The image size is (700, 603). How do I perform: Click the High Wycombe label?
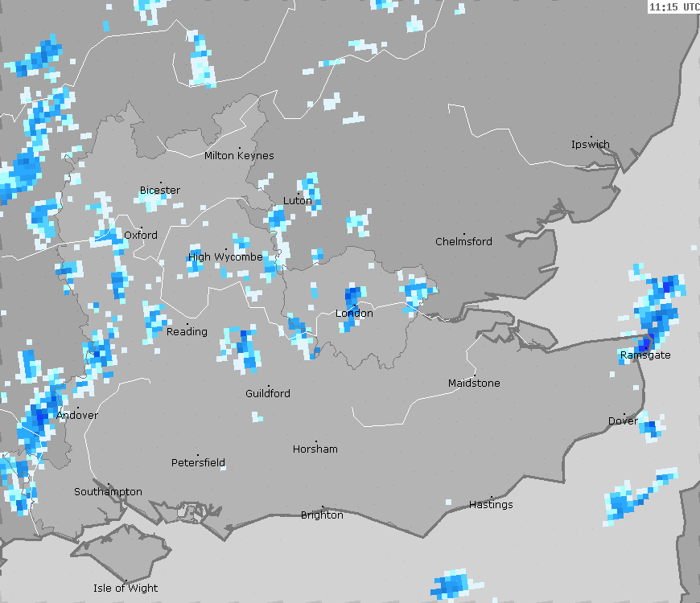point(225,257)
